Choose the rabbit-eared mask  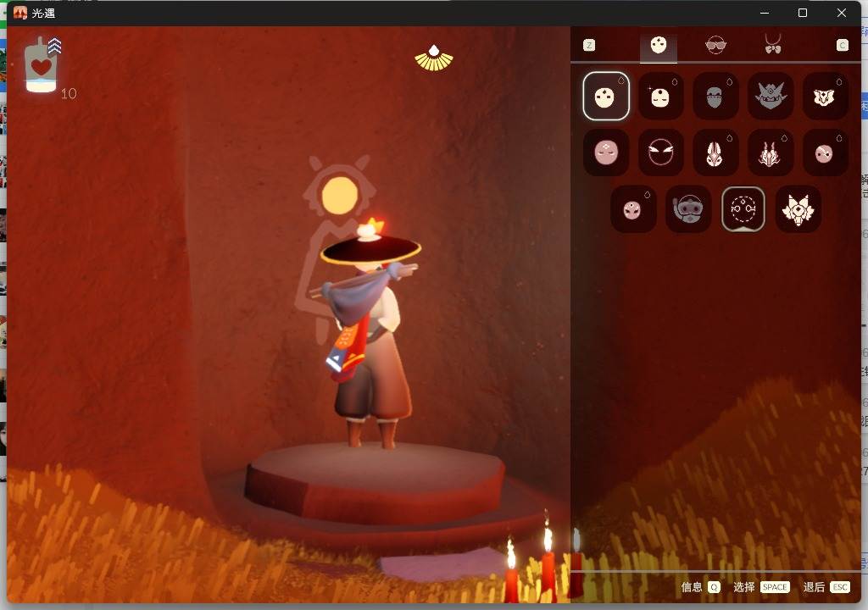click(715, 152)
